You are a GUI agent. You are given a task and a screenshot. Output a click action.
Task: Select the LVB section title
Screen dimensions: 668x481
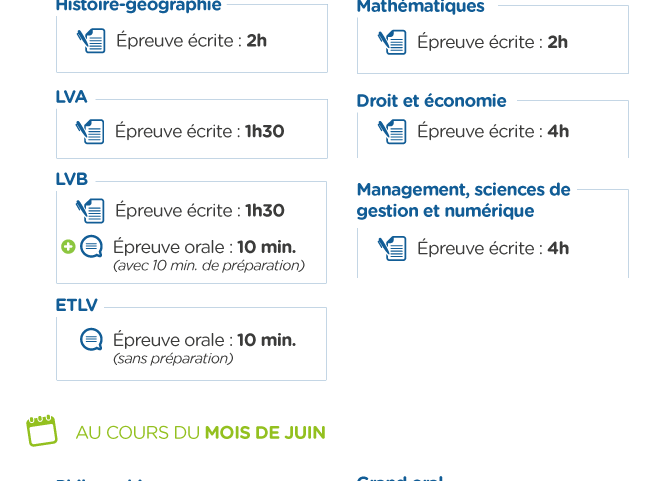tap(72, 179)
